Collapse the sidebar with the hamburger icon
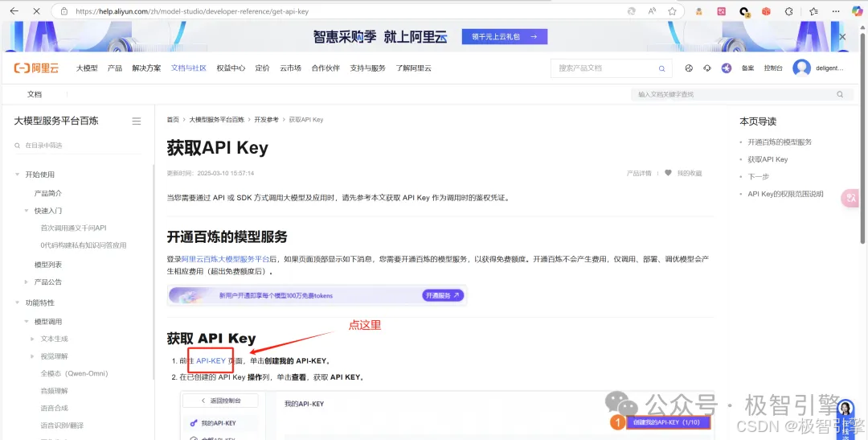The height and width of the screenshot is (440, 868). click(136, 121)
